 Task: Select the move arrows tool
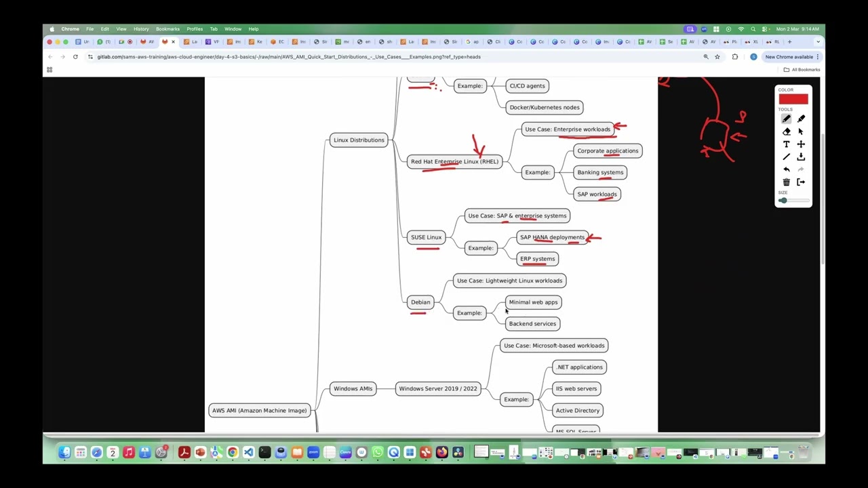click(x=801, y=144)
